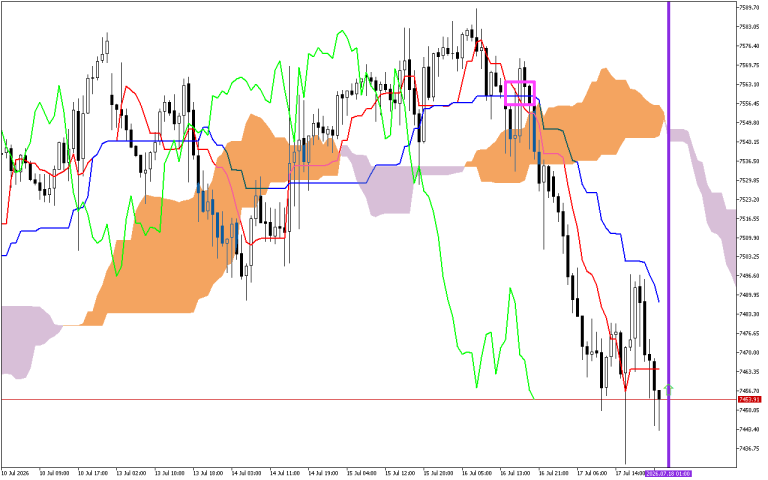The width and height of the screenshot is (768, 480).
Task: Click the 7523.20 price axis label
Action: coord(749,199)
